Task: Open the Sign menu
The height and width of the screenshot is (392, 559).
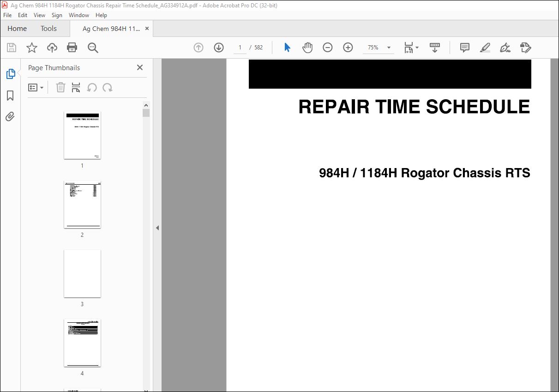Action: pyautogui.click(x=57, y=15)
